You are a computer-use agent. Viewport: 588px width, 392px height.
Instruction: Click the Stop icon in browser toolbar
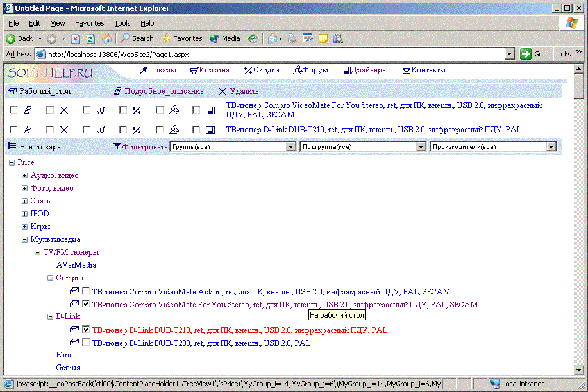pos(76,38)
